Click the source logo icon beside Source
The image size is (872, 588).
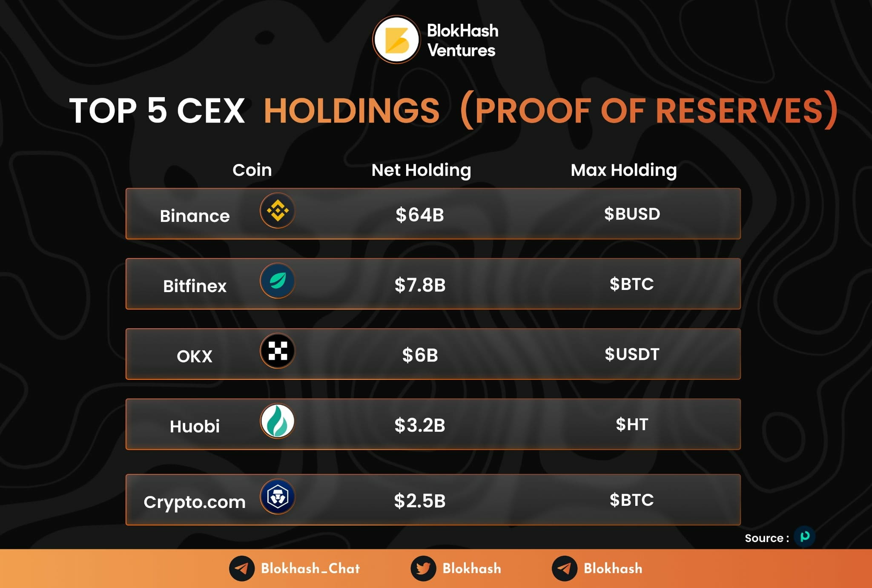[804, 536]
